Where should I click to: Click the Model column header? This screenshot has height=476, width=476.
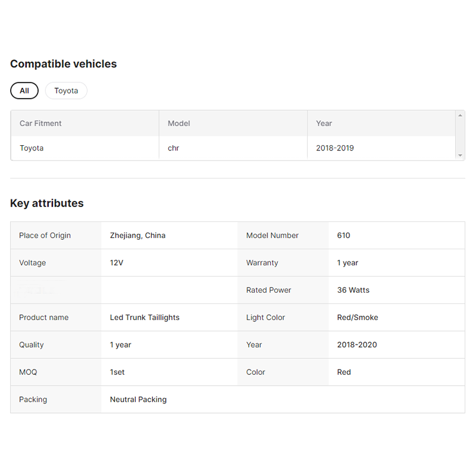point(233,123)
